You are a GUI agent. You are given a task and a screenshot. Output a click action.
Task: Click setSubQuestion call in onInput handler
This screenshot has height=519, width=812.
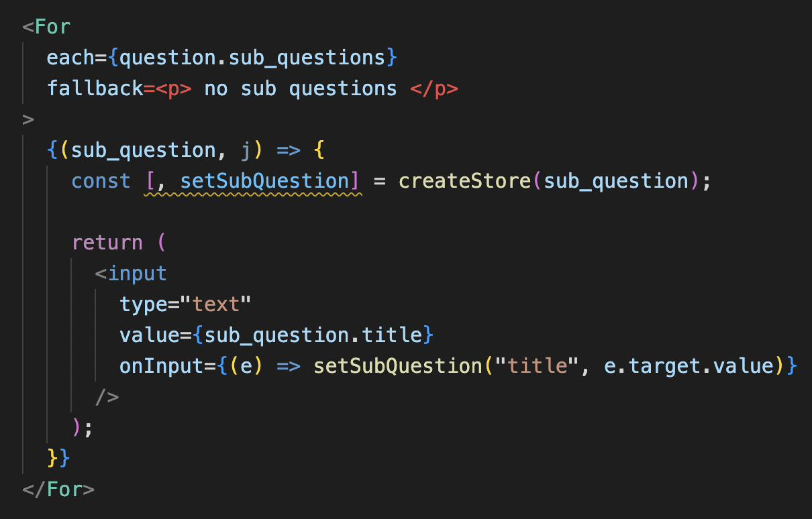coord(398,366)
